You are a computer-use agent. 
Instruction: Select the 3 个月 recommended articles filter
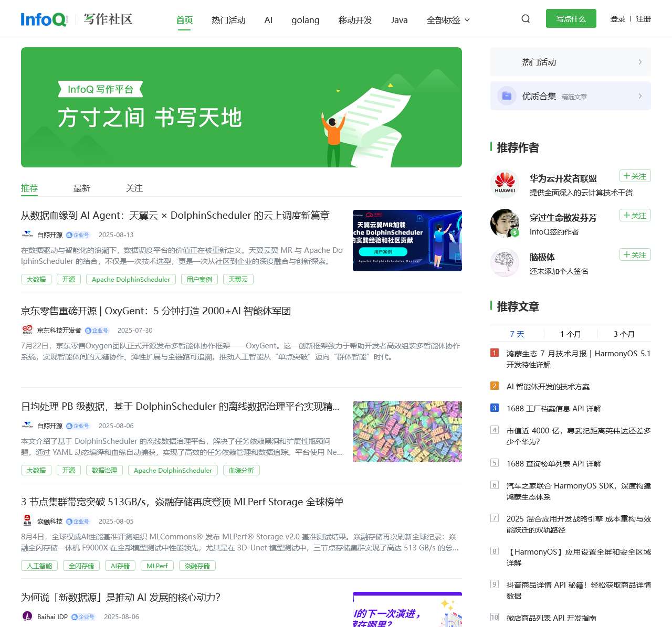[x=624, y=334]
